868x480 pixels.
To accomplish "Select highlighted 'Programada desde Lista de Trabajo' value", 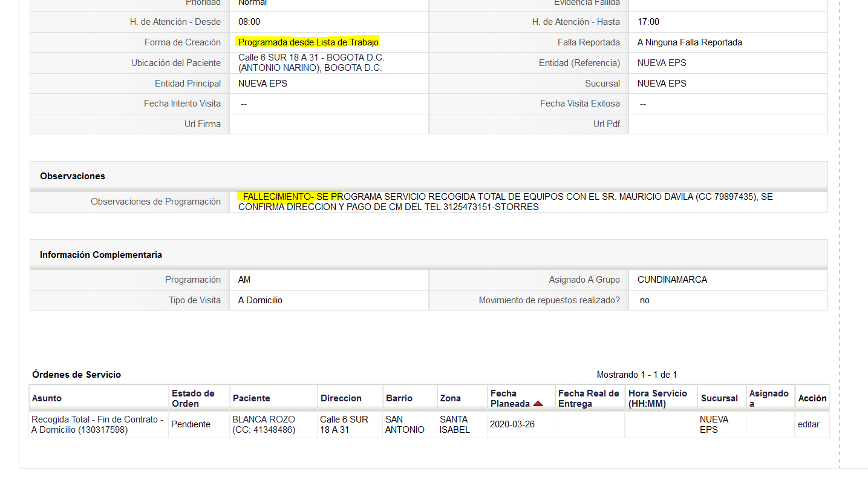I will click(308, 42).
